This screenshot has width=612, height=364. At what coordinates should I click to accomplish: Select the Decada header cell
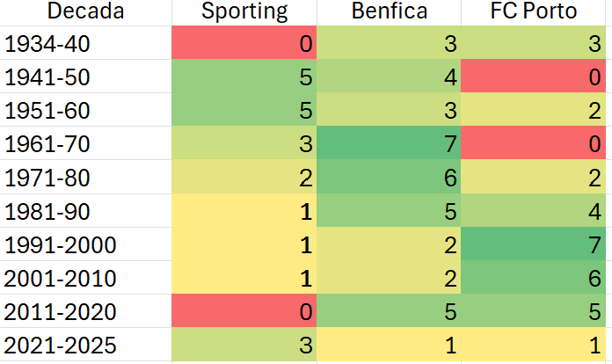coord(85,12)
